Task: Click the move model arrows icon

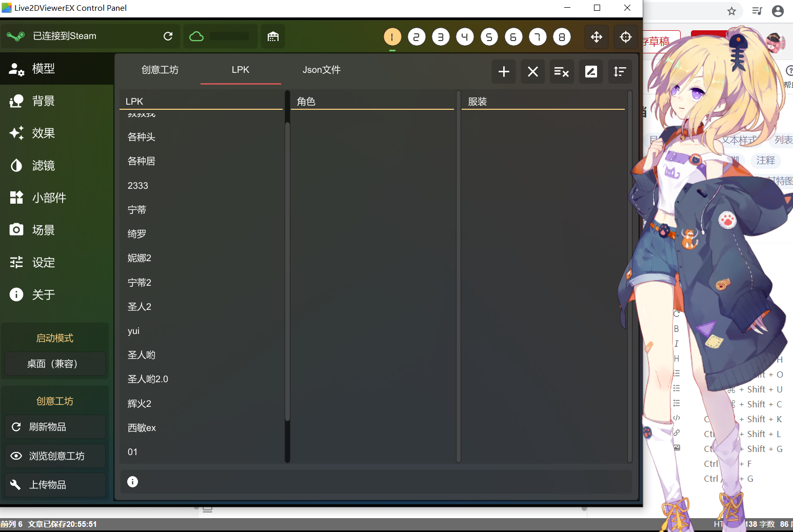Action: pyautogui.click(x=596, y=37)
